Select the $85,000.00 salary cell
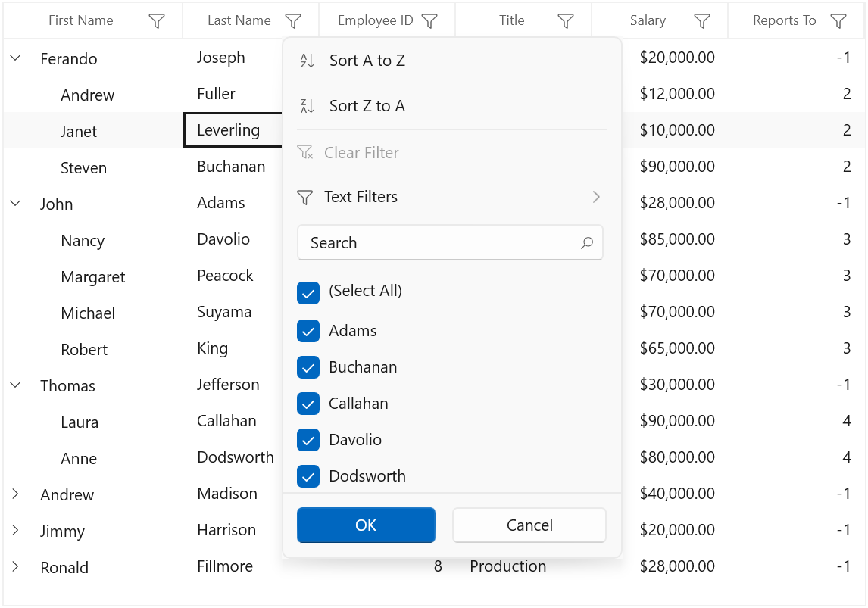Image resolution: width=868 pixels, height=608 pixels. click(x=677, y=239)
